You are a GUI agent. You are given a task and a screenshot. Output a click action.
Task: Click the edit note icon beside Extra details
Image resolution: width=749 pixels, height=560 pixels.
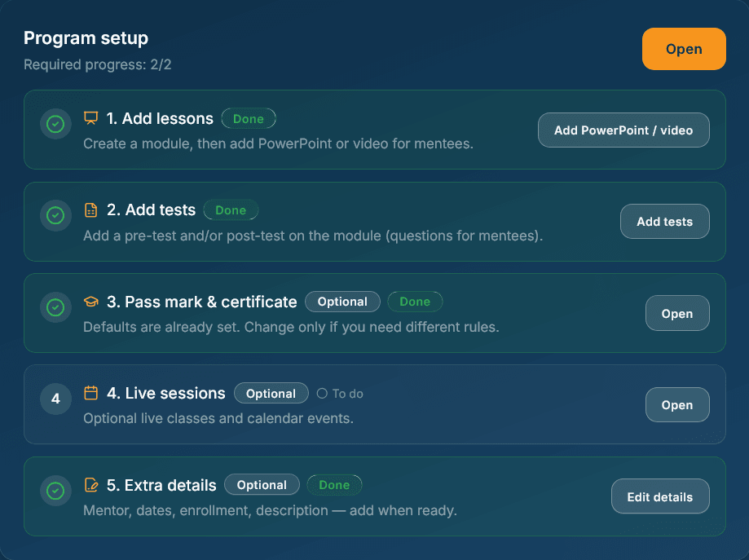[x=90, y=484]
